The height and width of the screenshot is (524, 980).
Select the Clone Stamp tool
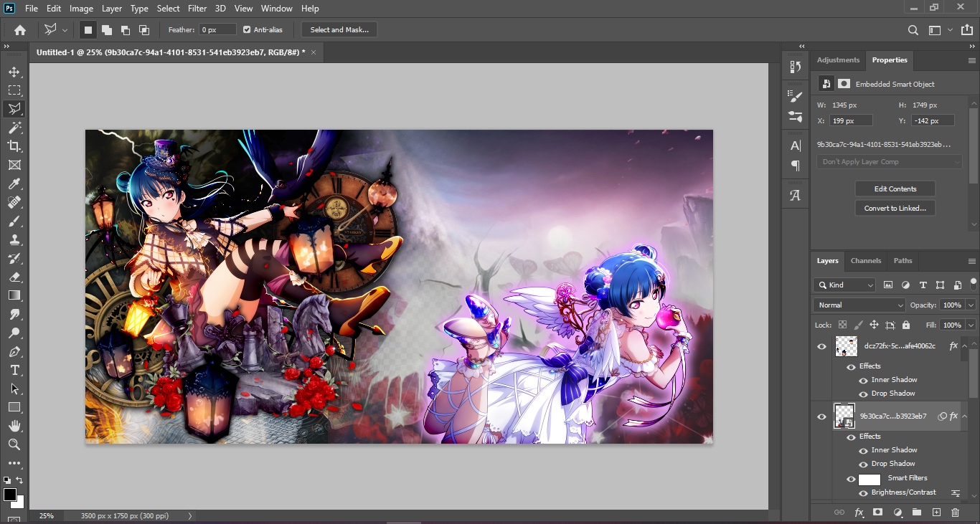click(x=14, y=240)
